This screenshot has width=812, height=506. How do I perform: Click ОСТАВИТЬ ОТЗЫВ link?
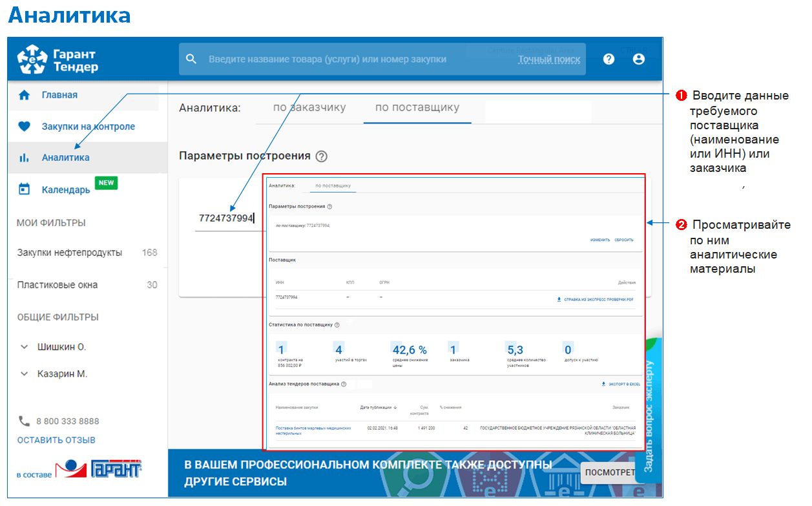click(x=56, y=440)
